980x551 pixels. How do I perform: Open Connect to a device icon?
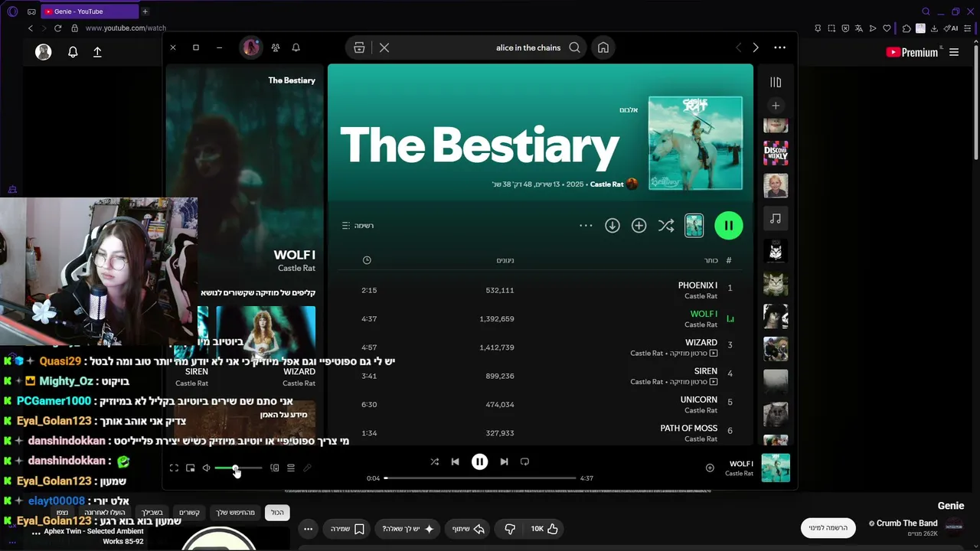coord(275,468)
